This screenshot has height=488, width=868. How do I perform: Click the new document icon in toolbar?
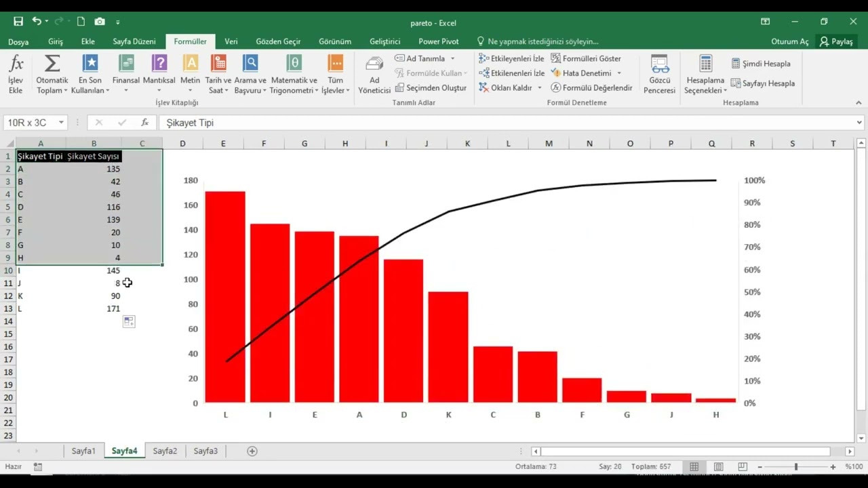81,22
